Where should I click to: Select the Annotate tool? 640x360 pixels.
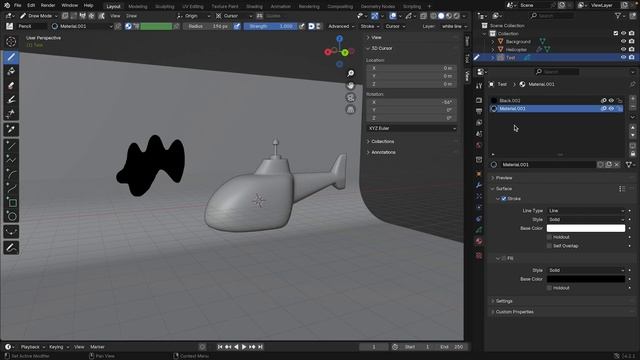[11, 248]
